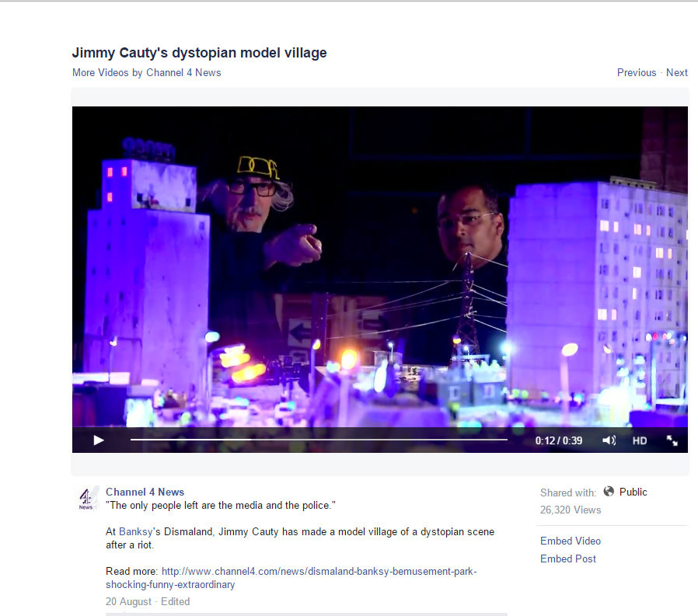Click the speaker icon to adjust volume
Image resolution: width=698 pixels, height=616 pixels.
[x=609, y=440]
